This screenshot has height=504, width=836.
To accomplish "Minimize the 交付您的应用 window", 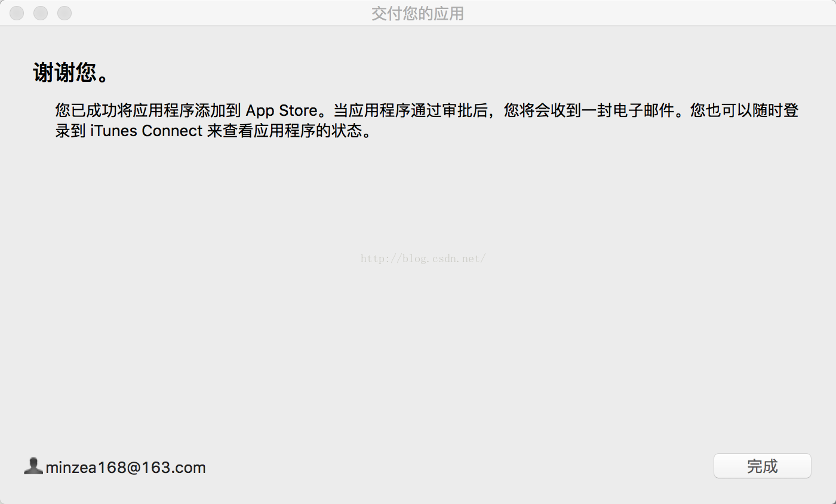I will click(41, 13).
